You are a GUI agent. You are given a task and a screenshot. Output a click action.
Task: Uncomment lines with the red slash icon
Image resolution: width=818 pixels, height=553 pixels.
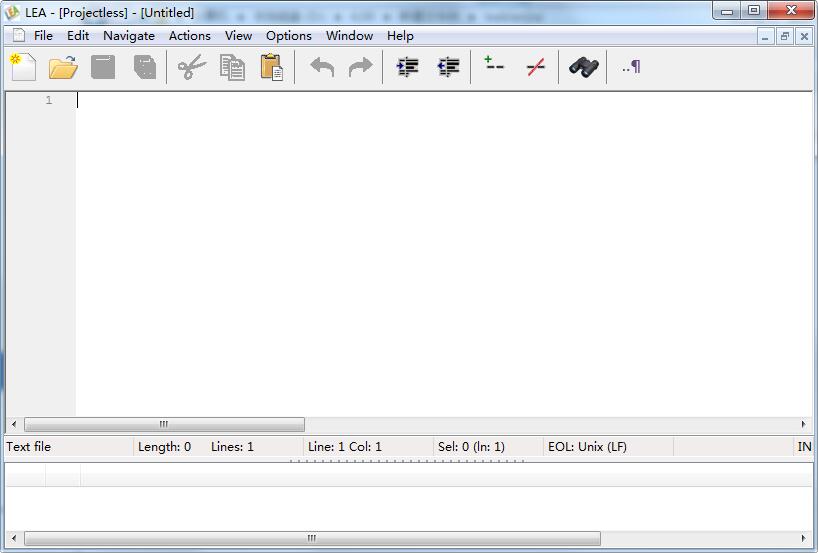coord(536,67)
